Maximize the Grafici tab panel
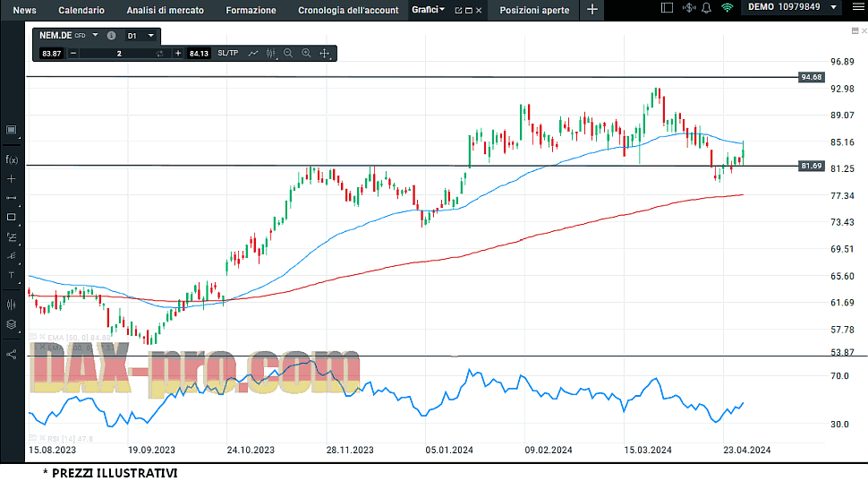Viewport: 868px width, 481px height. coord(469,11)
